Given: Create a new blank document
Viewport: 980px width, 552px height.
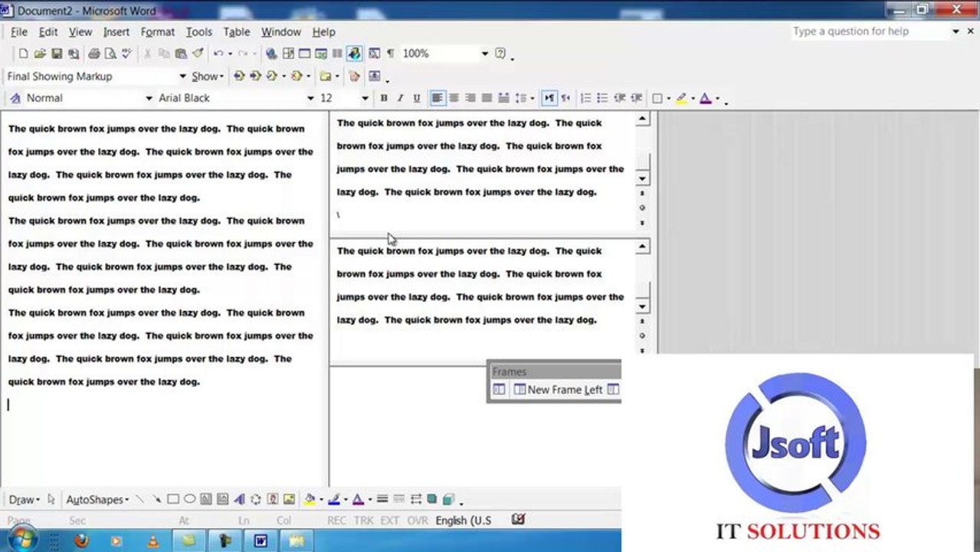Looking at the screenshot, I should pyautogui.click(x=23, y=54).
